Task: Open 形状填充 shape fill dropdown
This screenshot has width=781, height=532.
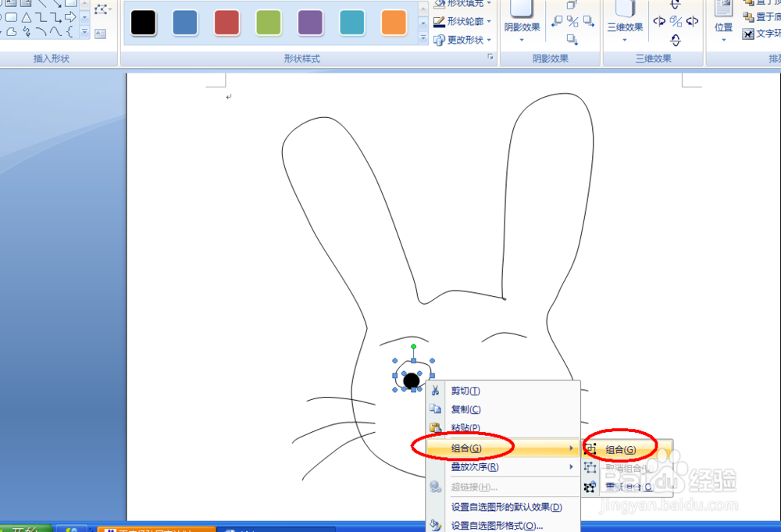Action: [462, 3]
